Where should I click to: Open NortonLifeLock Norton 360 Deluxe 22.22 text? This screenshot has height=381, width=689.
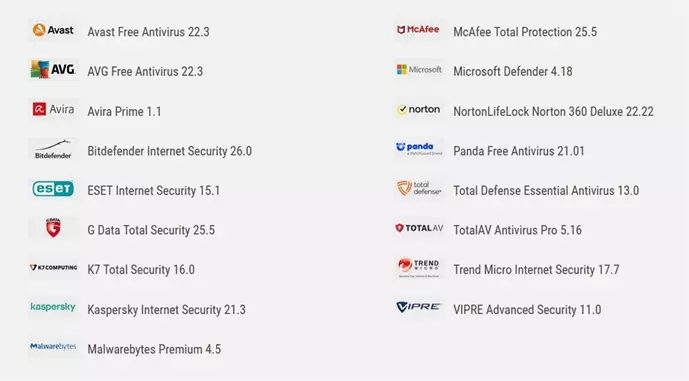(x=553, y=111)
